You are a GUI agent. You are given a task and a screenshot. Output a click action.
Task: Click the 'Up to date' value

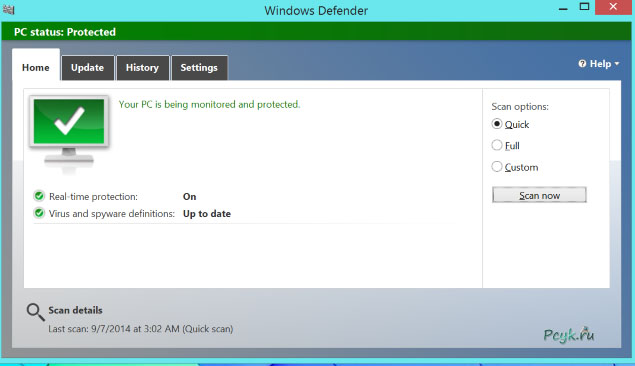(x=207, y=214)
